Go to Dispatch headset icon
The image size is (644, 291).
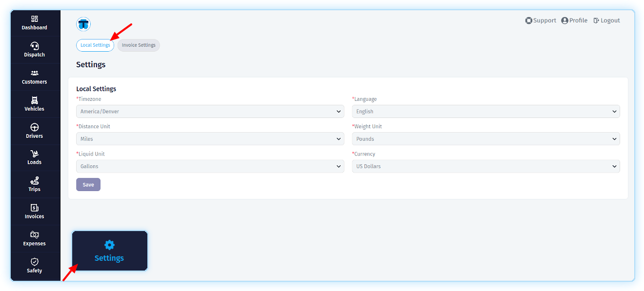coord(35,46)
